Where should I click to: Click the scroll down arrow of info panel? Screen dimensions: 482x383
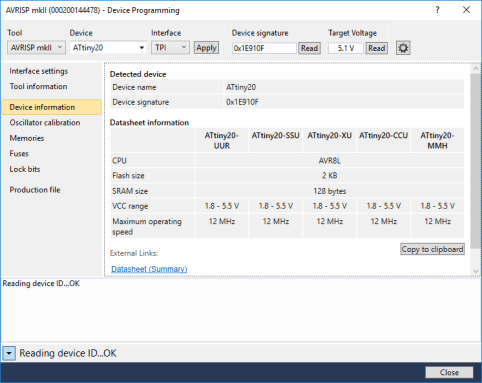click(x=476, y=271)
